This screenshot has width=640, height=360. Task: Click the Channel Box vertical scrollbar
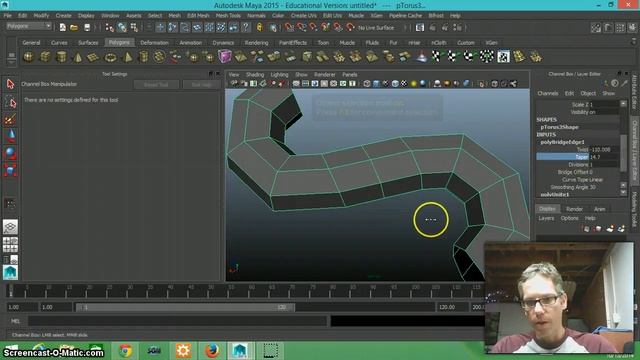point(623,153)
